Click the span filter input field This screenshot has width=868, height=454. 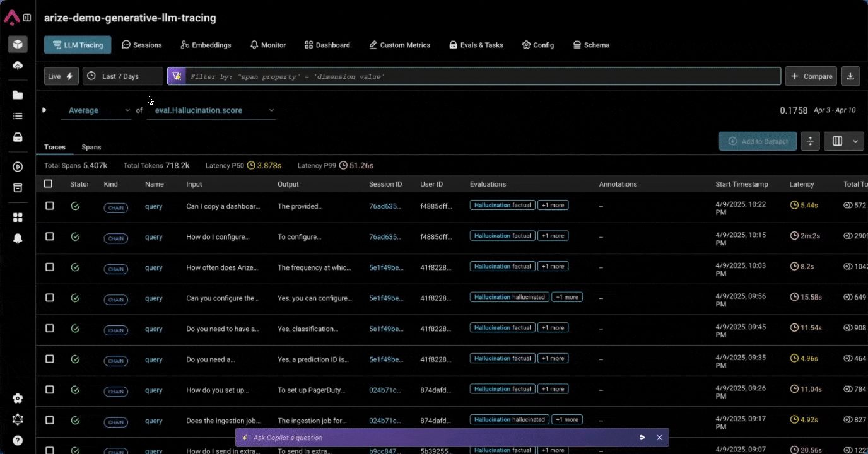483,76
